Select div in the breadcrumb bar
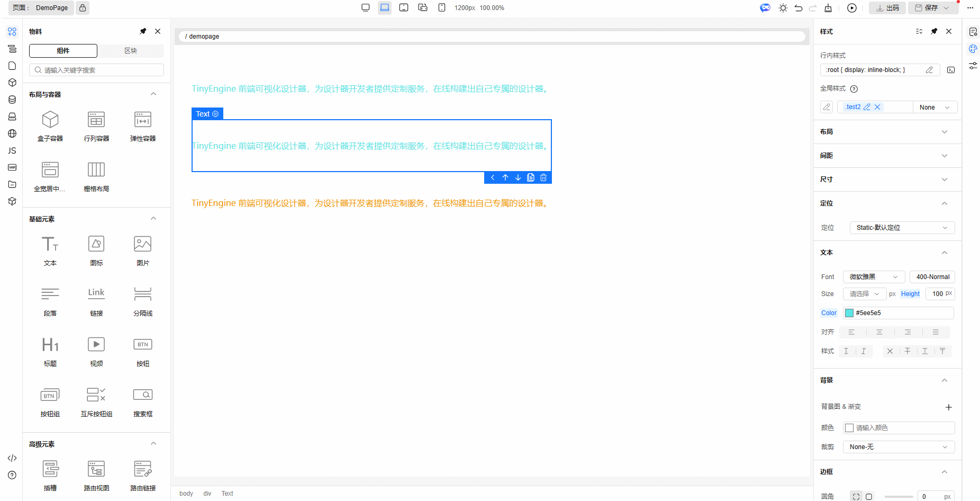Image resolution: width=980 pixels, height=501 pixels. [207, 494]
